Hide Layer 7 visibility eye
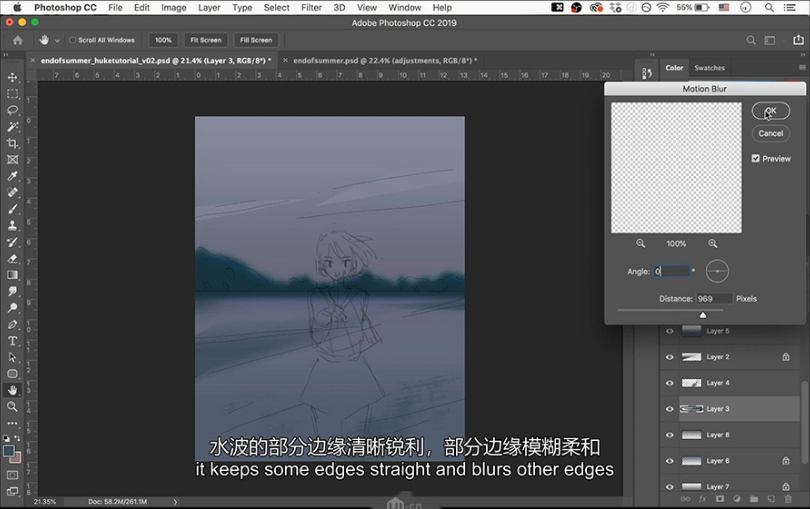 670,487
